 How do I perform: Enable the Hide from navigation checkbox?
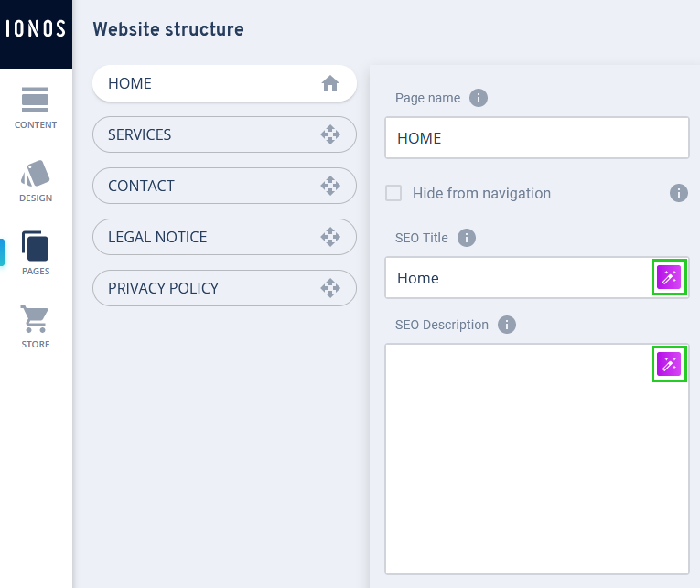(x=394, y=193)
